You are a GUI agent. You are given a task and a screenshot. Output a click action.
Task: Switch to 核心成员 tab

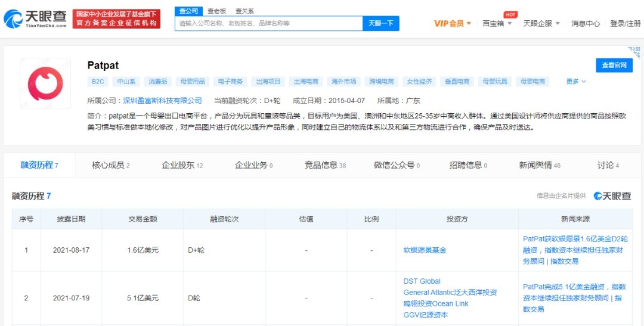[111, 166]
